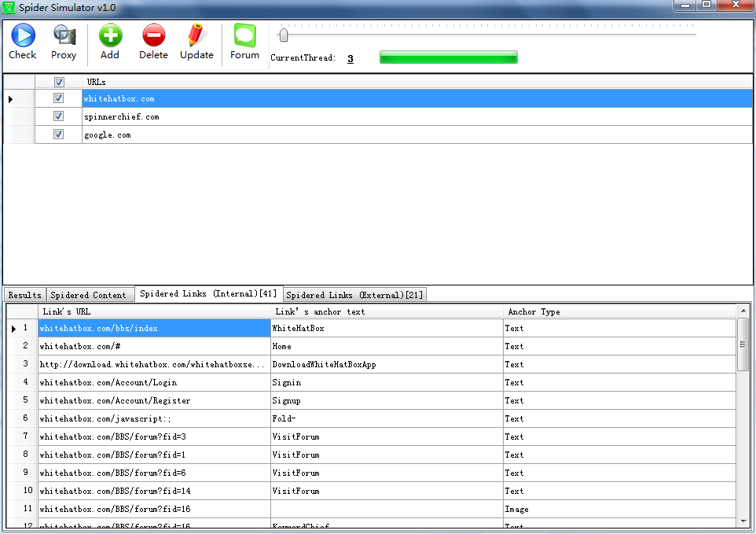Open the Proxy settings icon
The height and width of the screenshot is (534, 756).
tap(64, 36)
